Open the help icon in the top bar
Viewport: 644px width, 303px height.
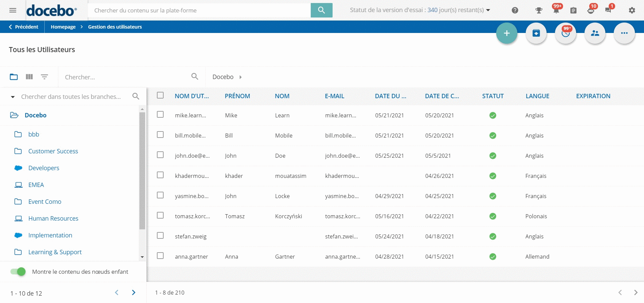click(x=514, y=10)
